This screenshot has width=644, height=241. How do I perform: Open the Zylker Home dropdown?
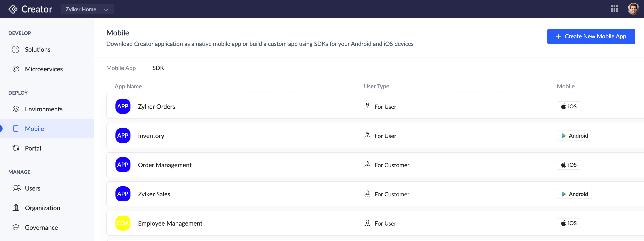pyautogui.click(x=87, y=9)
